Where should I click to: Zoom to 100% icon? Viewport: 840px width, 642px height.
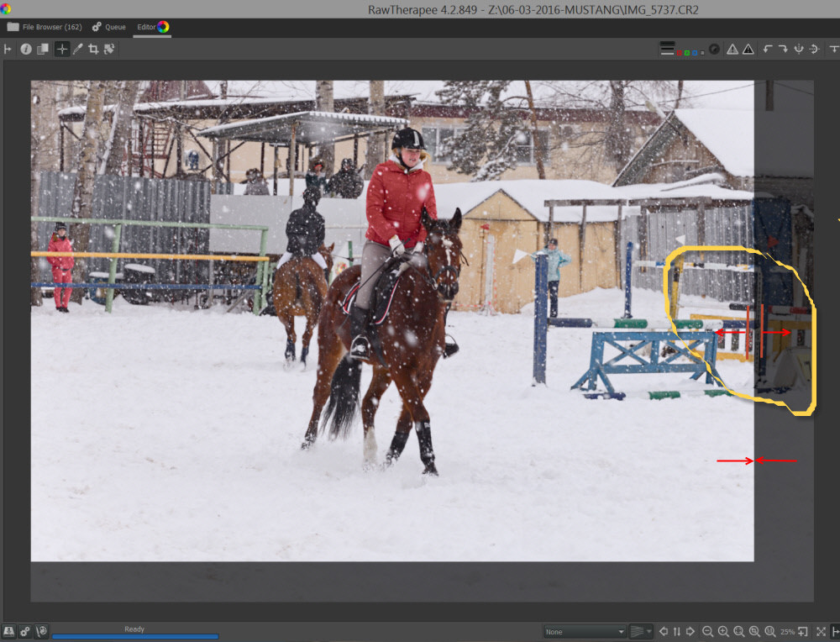(x=770, y=632)
